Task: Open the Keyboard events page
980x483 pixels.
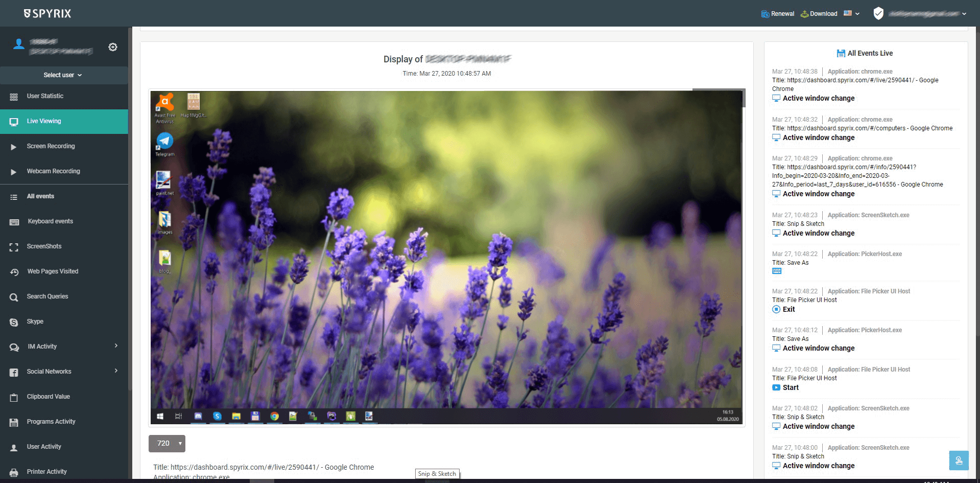Action: point(50,221)
